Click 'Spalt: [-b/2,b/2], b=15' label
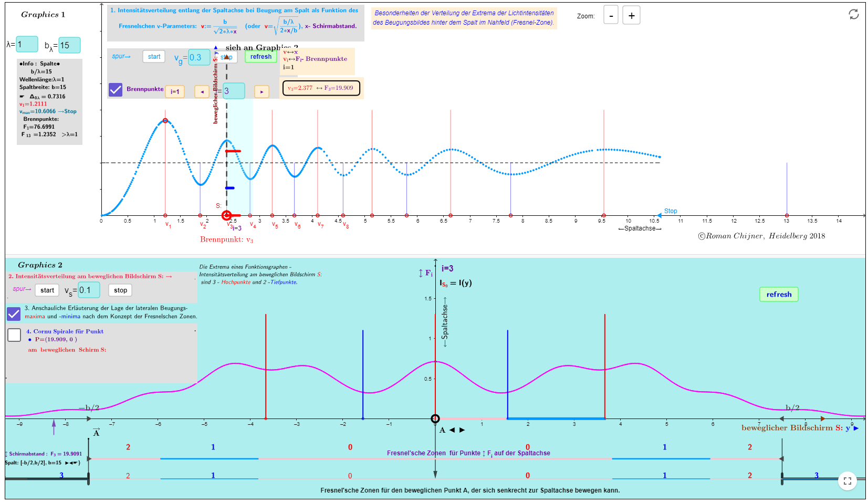This screenshot has width=868, height=502. point(43,463)
